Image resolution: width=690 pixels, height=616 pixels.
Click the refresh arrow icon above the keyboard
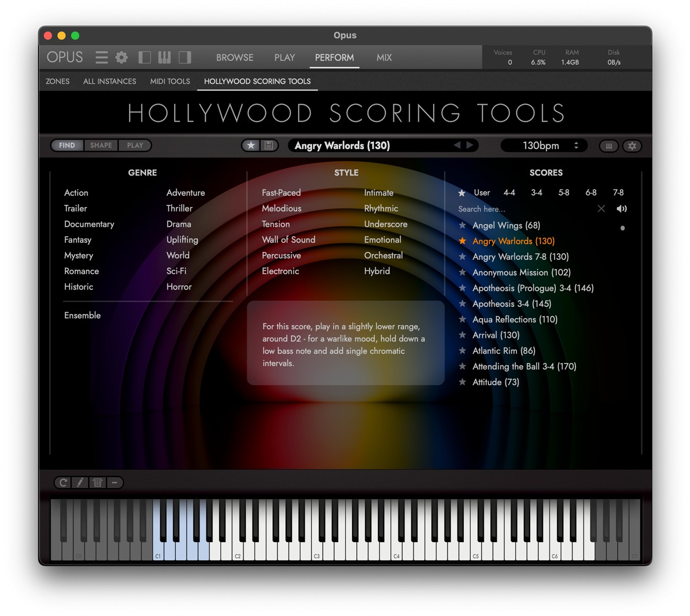(x=63, y=482)
